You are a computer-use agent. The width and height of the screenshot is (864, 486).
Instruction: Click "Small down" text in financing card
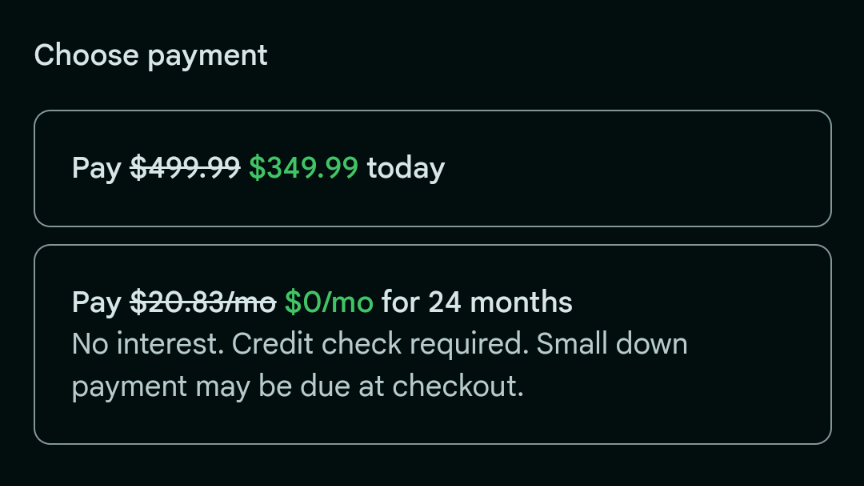pos(612,345)
